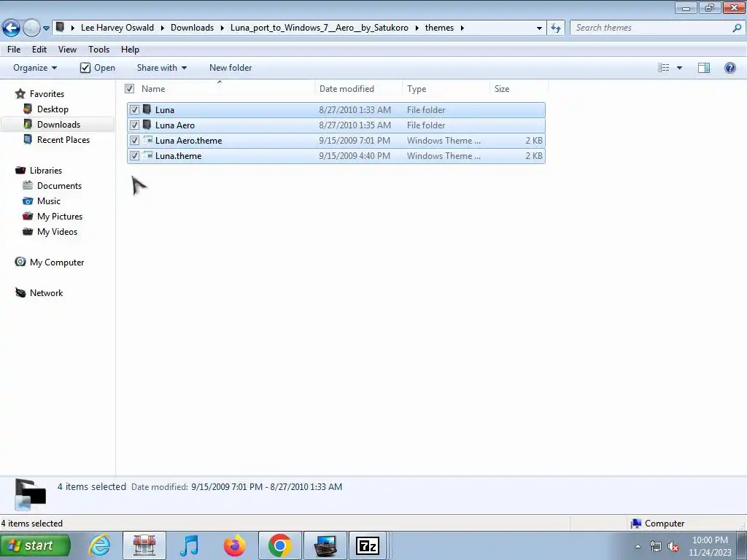
Task: Launch Google Chrome from taskbar
Action: [279, 545]
